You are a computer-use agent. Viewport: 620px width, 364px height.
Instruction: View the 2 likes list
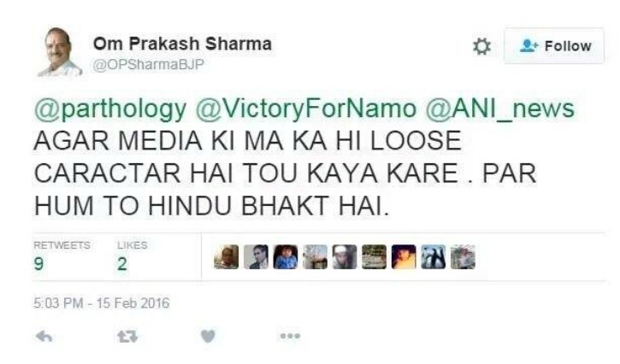(x=132, y=256)
